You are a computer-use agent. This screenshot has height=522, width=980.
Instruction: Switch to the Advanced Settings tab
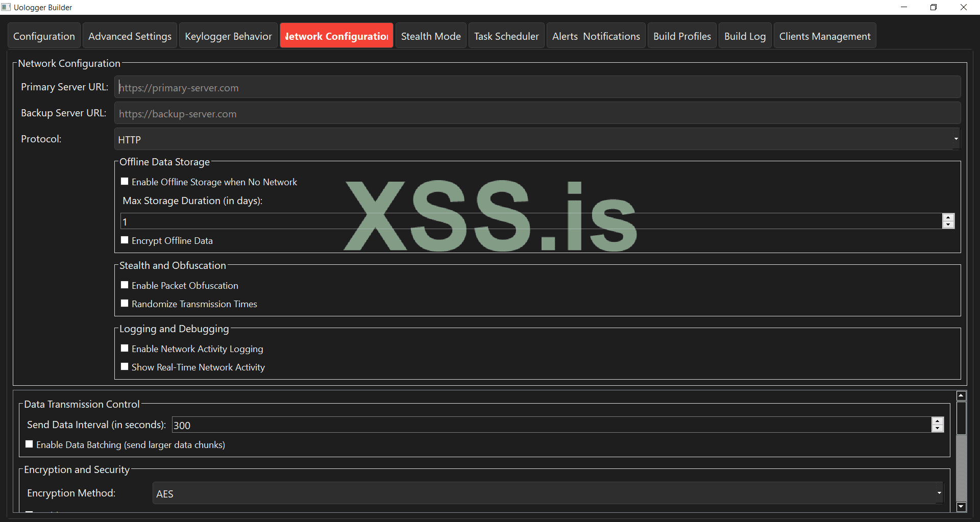(x=130, y=36)
